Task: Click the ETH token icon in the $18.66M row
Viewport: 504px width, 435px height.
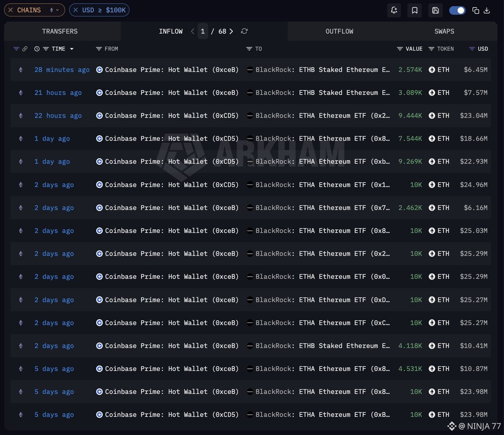Action: (x=432, y=138)
